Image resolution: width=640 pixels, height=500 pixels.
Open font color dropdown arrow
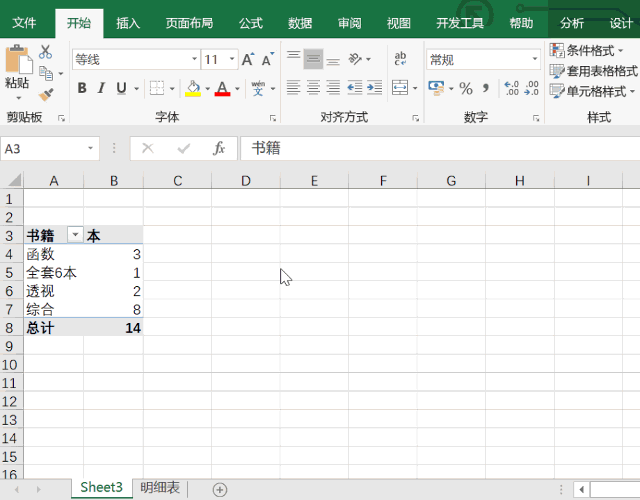(x=237, y=88)
